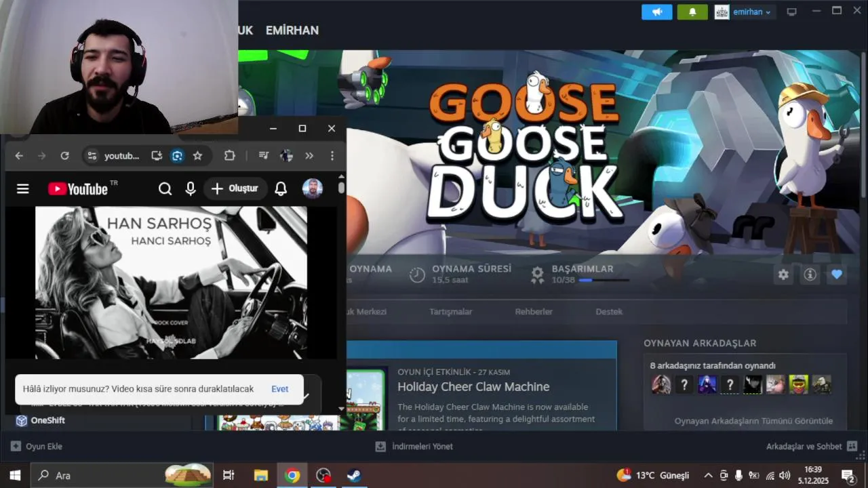This screenshot has width=868, height=488.
Task: Click the yellow-green friend avatar in friends row
Action: 798,385
